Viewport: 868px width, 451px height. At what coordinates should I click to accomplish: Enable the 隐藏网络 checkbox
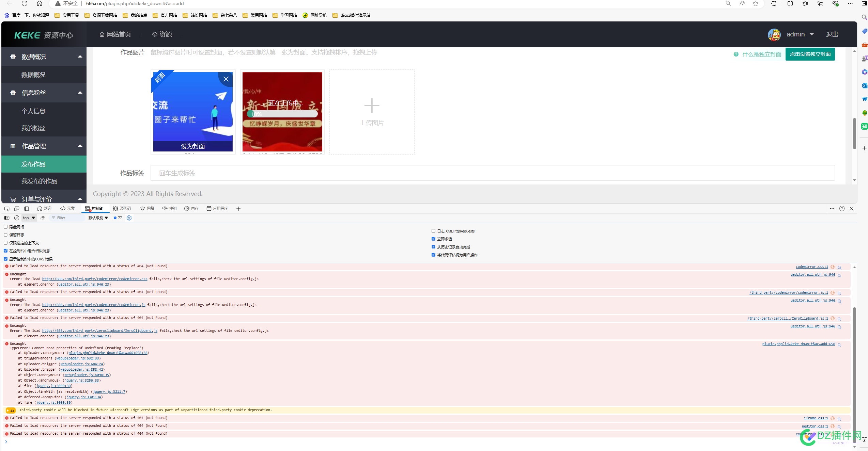point(6,227)
